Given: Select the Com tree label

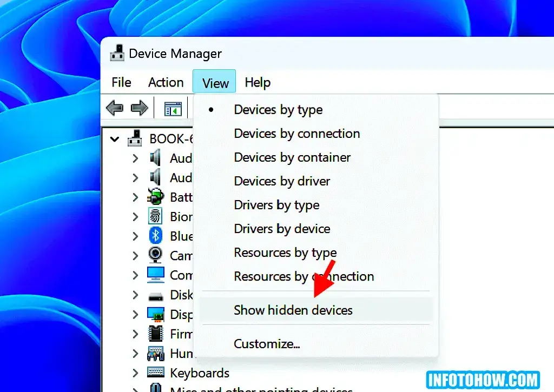Looking at the screenshot, I should [x=181, y=275].
